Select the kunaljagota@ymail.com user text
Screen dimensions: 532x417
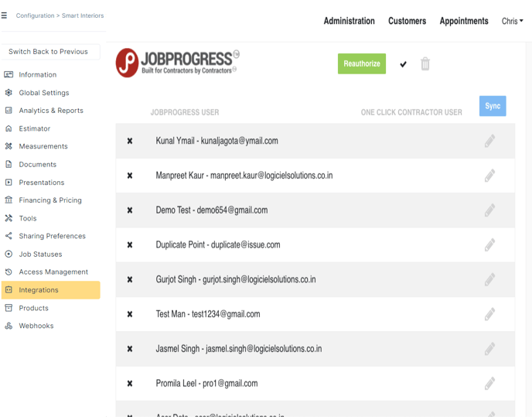point(239,141)
